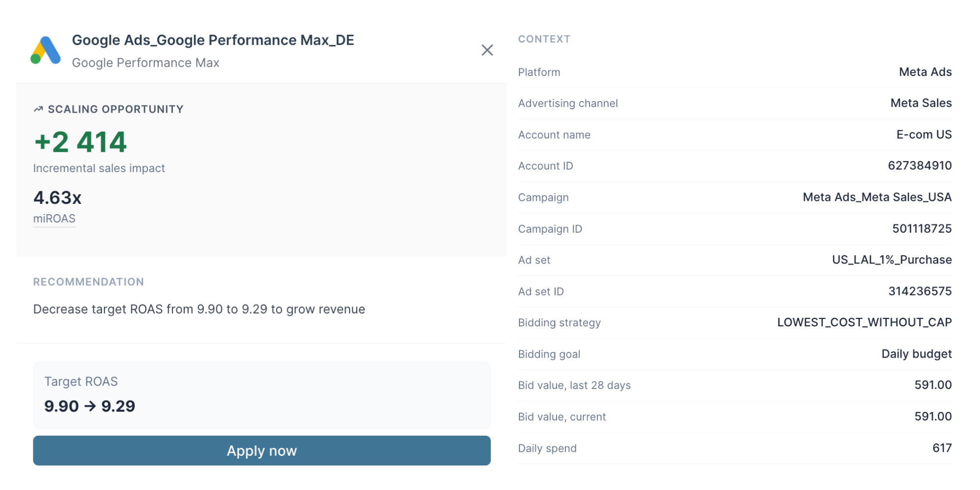This screenshot has width=980, height=490.
Task: Click the Google Ads logo icon
Action: (x=46, y=50)
